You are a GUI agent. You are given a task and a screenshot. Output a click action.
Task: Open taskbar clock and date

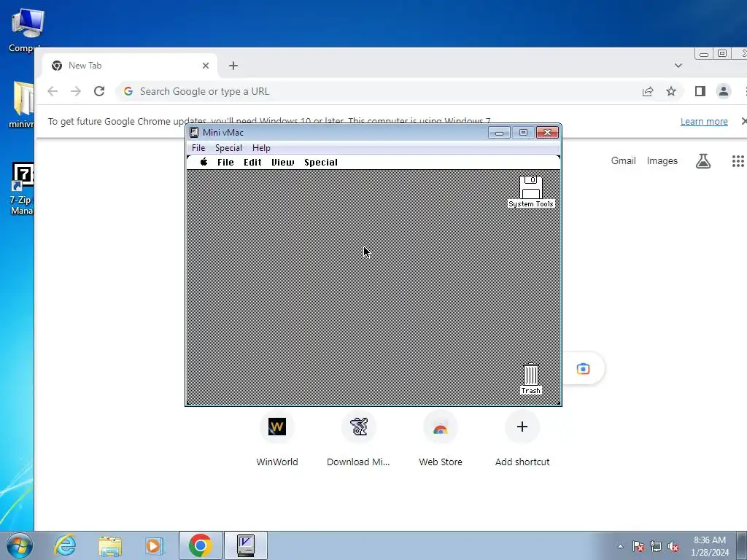click(x=710, y=546)
